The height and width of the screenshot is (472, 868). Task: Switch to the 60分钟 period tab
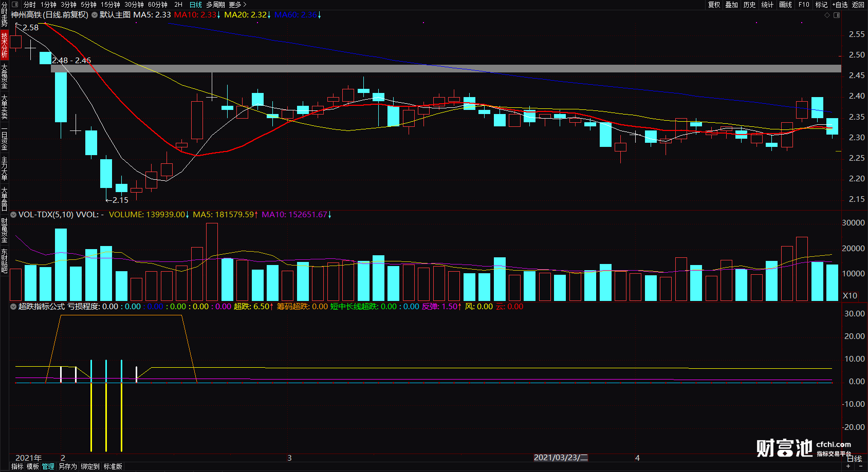point(158,5)
